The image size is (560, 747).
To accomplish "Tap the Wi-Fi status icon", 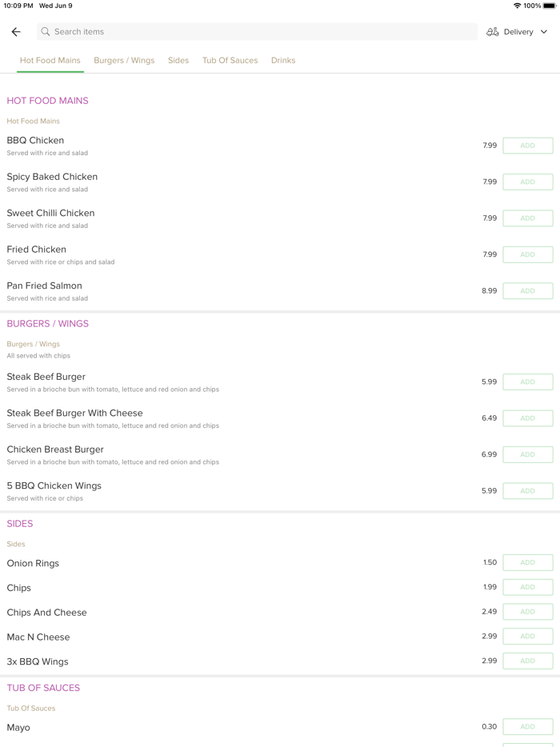I will coord(518,6).
